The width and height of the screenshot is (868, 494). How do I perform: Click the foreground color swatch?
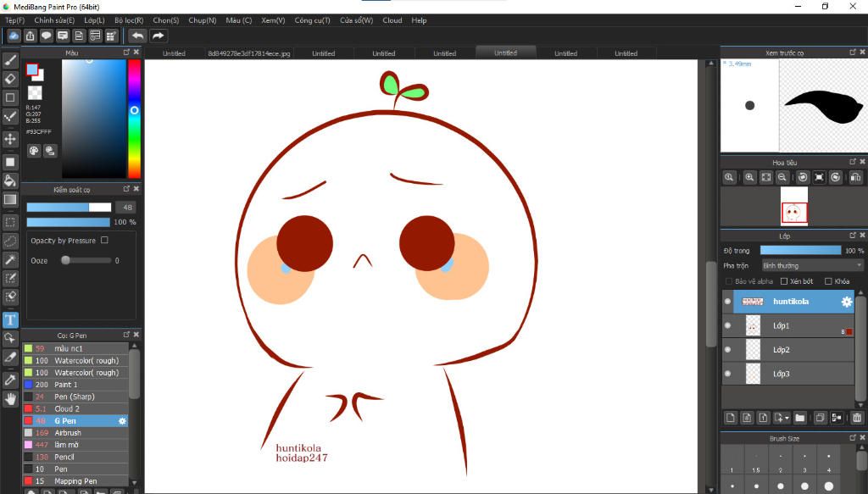click(32, 69)
